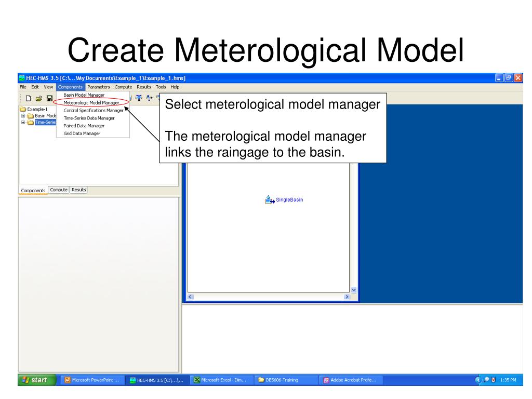Choose Grid Data Manager entry
Image resolution: width=532 pixels, height=399 pixels.
(93, 134)
